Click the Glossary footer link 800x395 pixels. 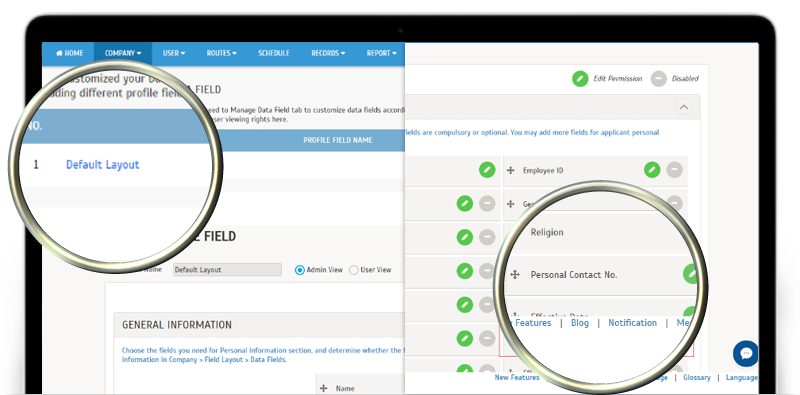click(x=697, y=378)
